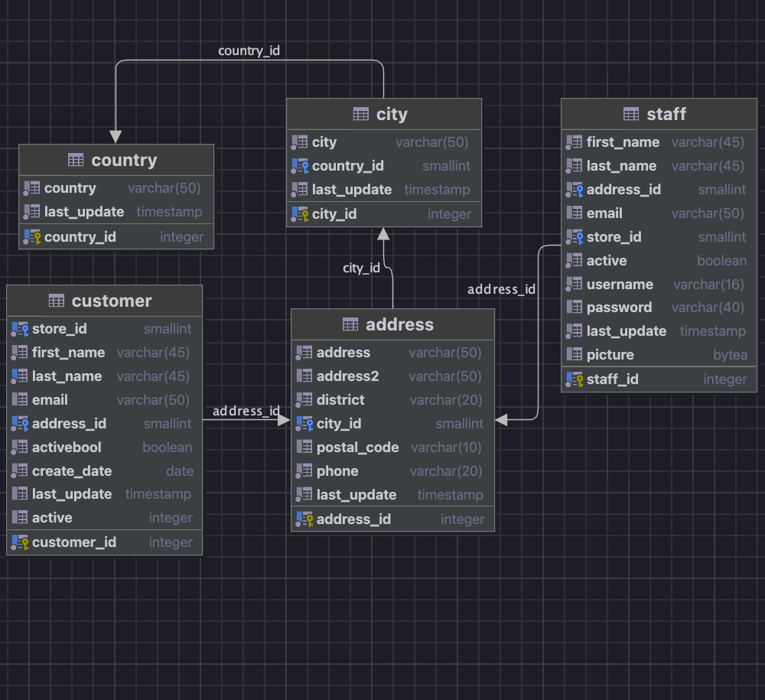Click address_id label on the customer-to-address arrow
The image size is (765, 700).
coord(246,411)
